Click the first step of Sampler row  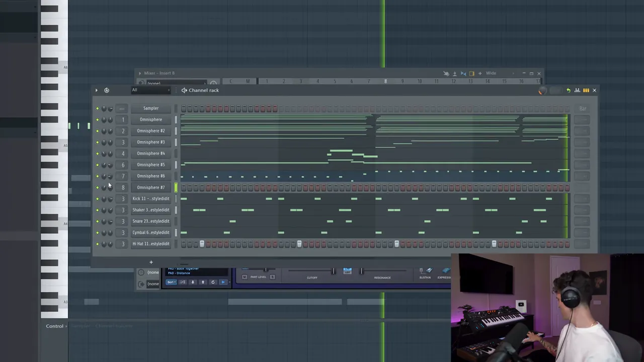click(x=184, y=109)
